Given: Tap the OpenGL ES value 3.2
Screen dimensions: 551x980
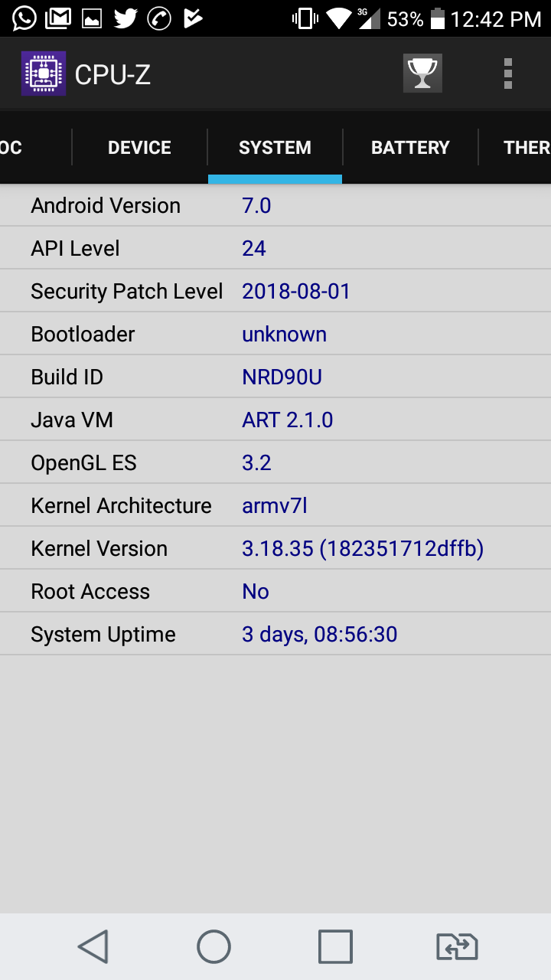Looking at the screenshot, I should point(256,462).
